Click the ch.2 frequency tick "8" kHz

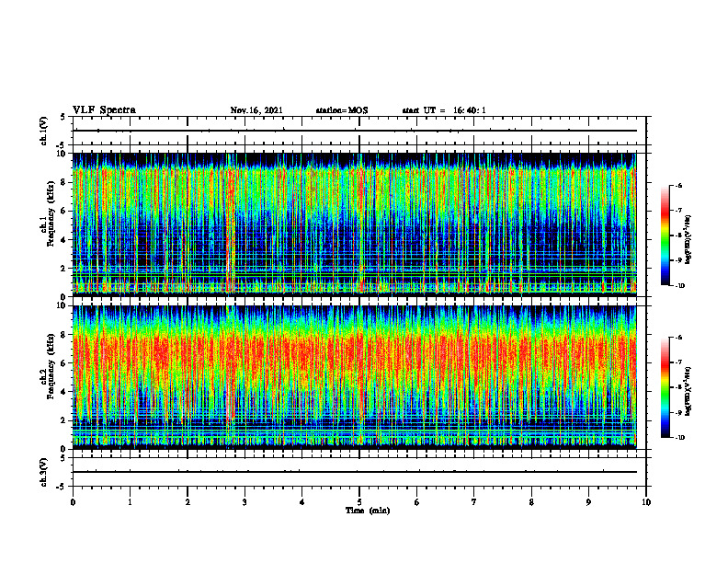(x=63, y=334)
